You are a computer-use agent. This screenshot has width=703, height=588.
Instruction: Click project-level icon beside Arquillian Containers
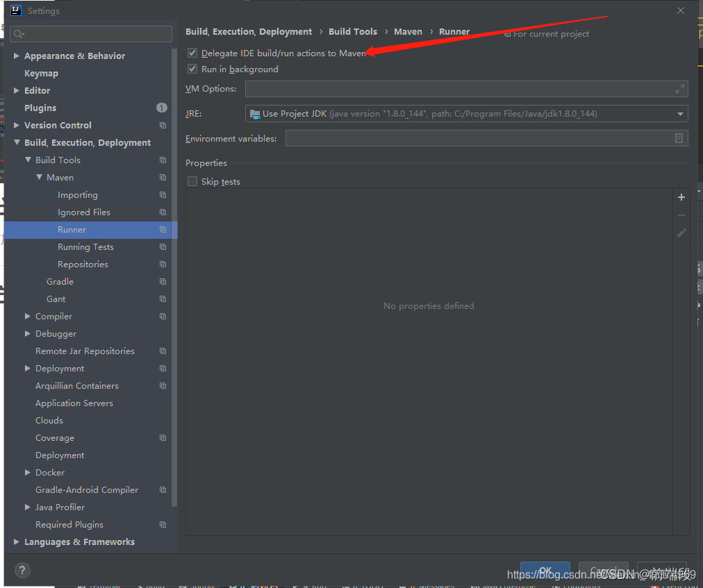click(163, 386)
